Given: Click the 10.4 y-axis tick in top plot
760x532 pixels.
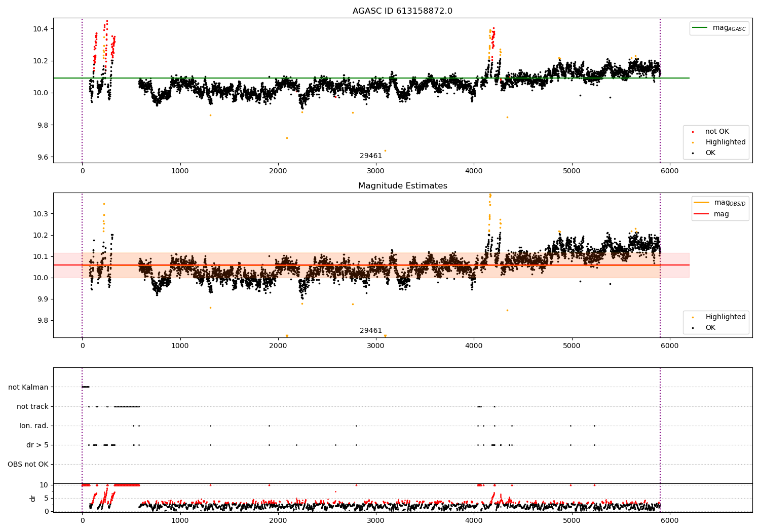Looking at the screenshot, I should (x=41, y=29).
